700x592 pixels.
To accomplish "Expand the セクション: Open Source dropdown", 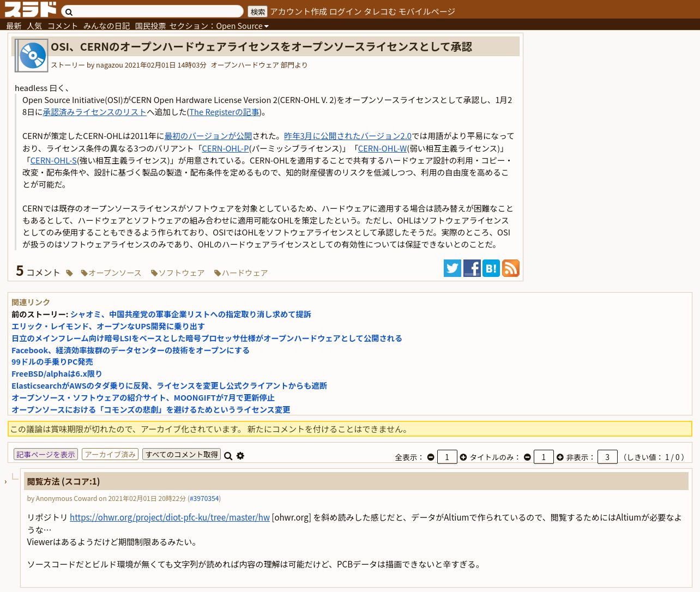I will [219, 26].
